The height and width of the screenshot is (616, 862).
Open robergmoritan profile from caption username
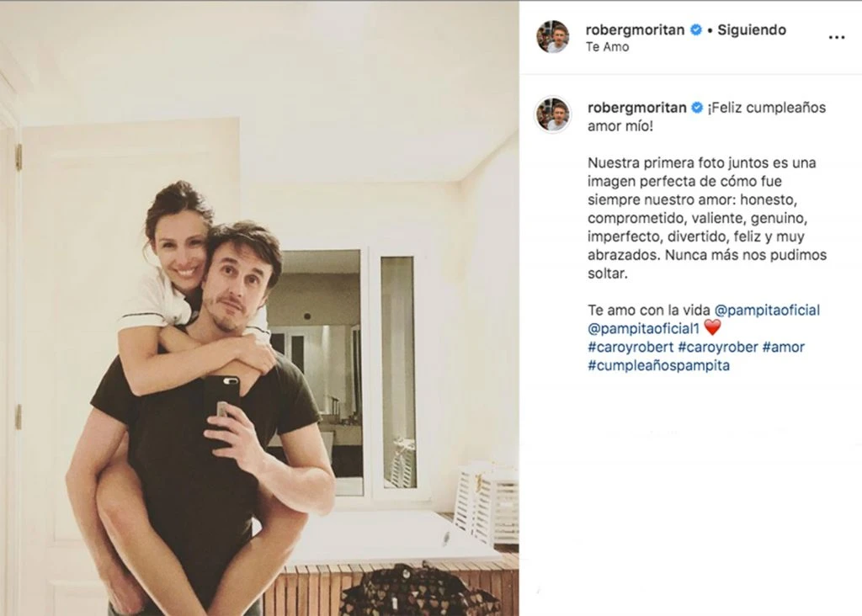tap(636, 108)
